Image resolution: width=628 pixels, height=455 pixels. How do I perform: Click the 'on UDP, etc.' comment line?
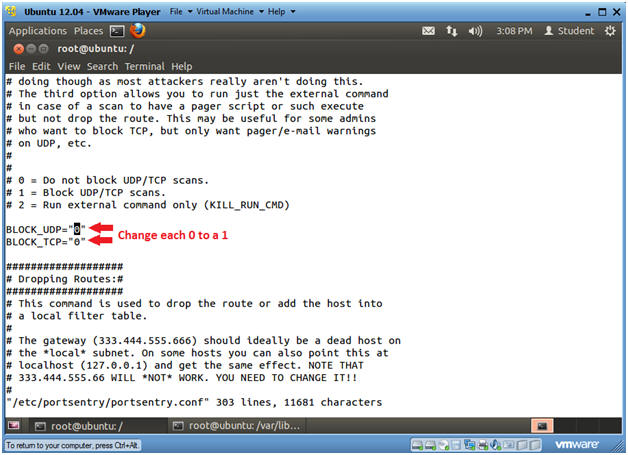tap(49, 143)
